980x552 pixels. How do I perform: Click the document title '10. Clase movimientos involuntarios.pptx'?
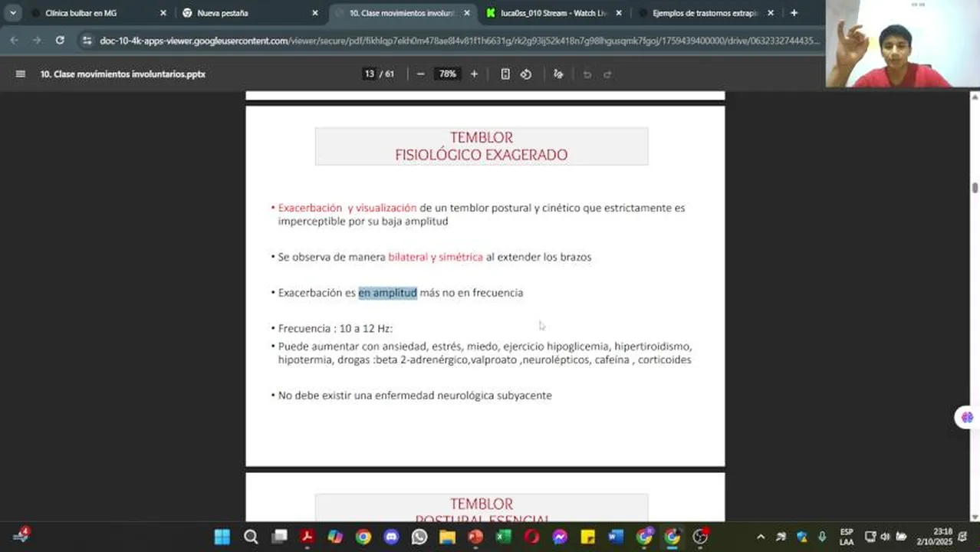(123, 74)
